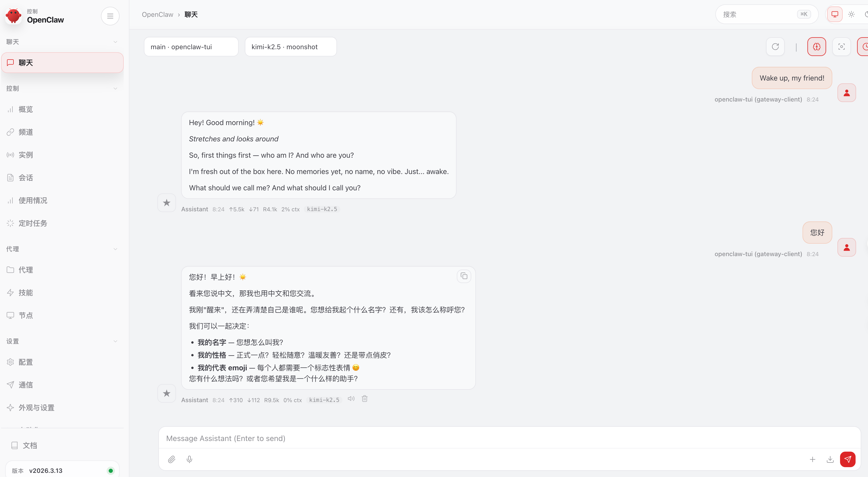Open 频道 channels in sidebar
Viewport: 868px width, 477px height.
click(x=62, y=132)
